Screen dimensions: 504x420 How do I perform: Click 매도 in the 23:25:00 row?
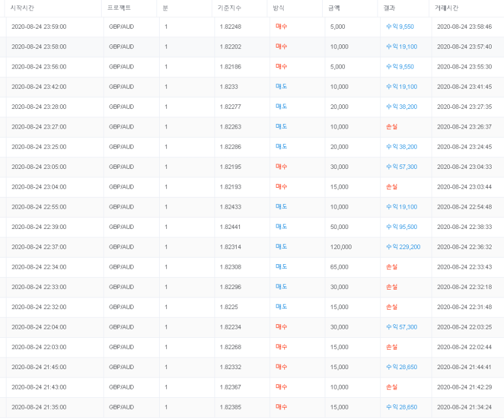coord(281,147)
